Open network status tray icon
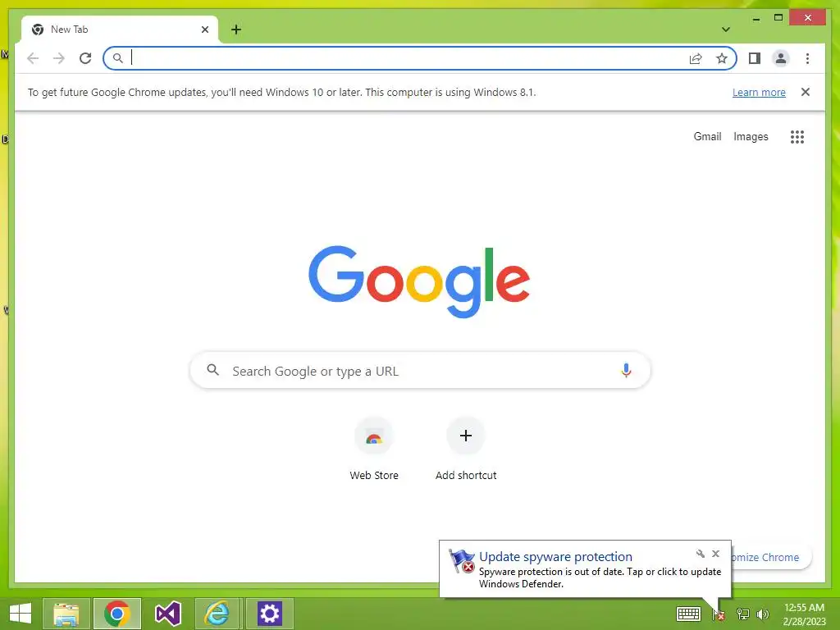This screenshot has width=840, height=630. pos(743,614)
